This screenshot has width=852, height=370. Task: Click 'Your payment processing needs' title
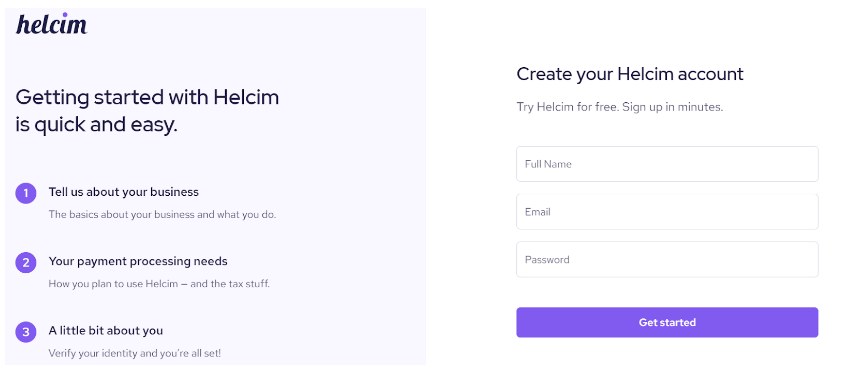click(x=138, y=261)
